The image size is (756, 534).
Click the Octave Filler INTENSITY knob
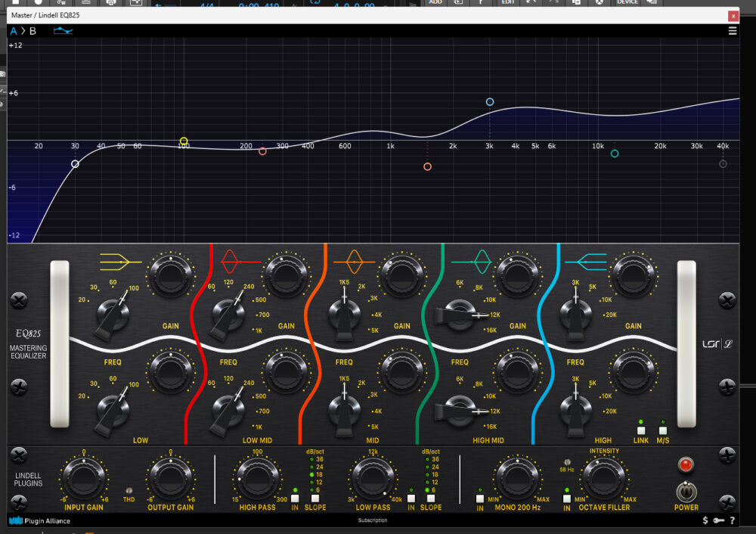pos(604,479)
